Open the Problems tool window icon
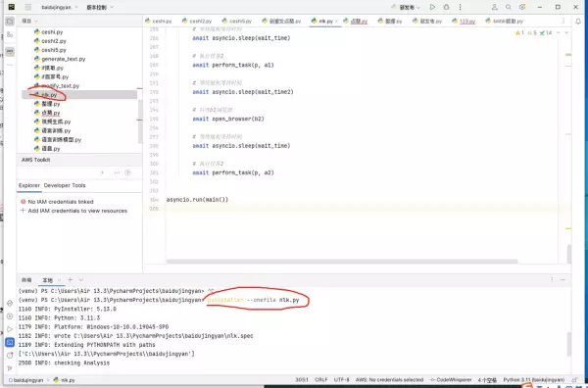Screen dimensions: 588x388 (10, 356)
